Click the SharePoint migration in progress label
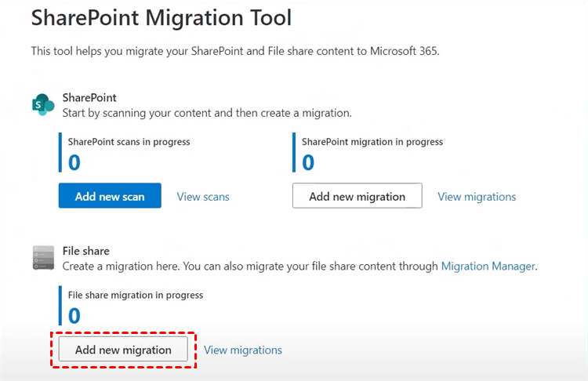Screen dimensions: 588x381 [x=372, y=142]
